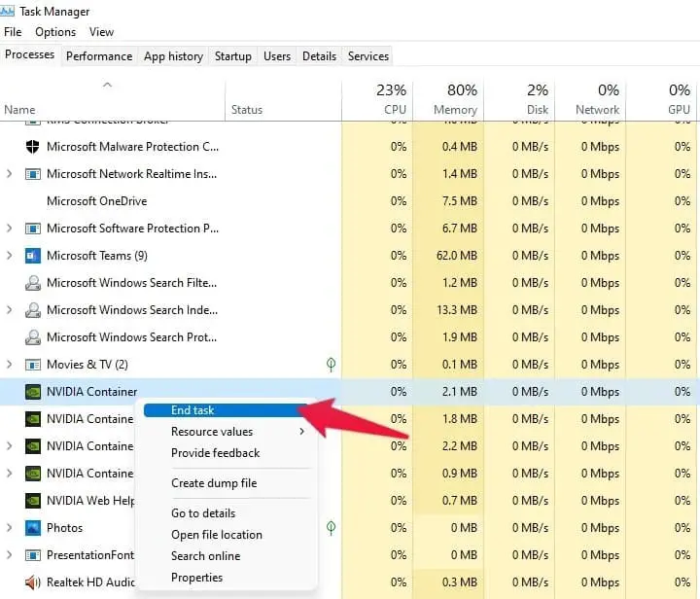Click the Photos app icon
Image resolution: width=700 pixels, height=599 pixels.
(33, 528)
